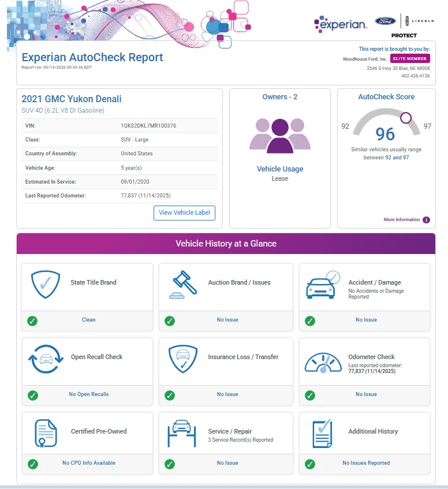Click the Auction Brand gavel icon

tap(183, 285)
